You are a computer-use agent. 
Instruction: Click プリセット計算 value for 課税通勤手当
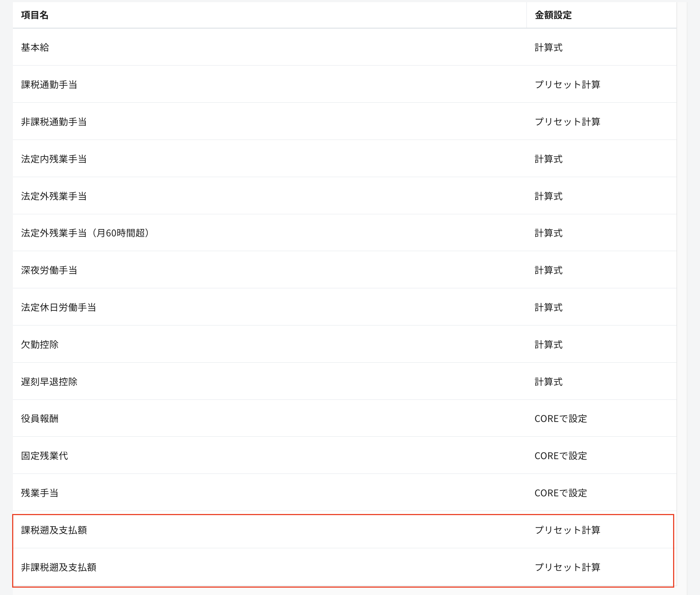tap(567, 85)
